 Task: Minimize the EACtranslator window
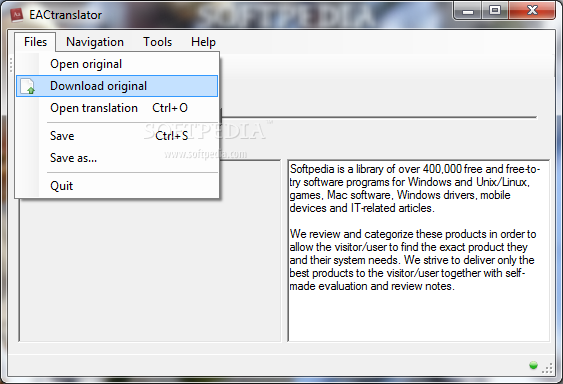pos(468,11)
